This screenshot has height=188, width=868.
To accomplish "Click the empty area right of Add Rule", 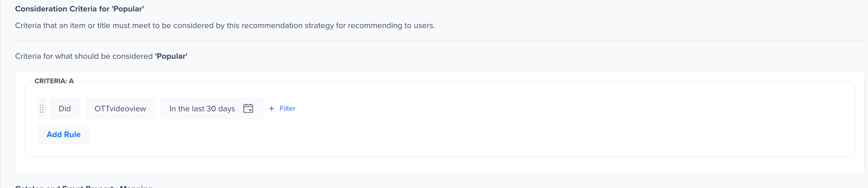I will coord(472,134).
